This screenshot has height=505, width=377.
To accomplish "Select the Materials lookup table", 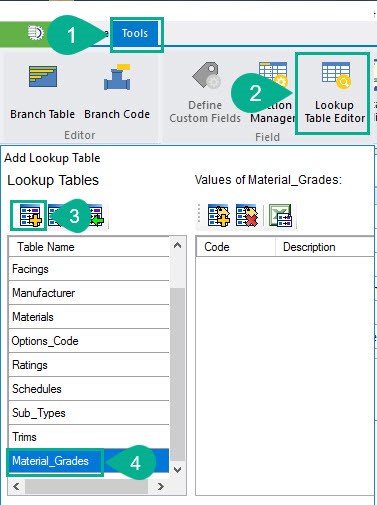I will click(x=89, y=317).
